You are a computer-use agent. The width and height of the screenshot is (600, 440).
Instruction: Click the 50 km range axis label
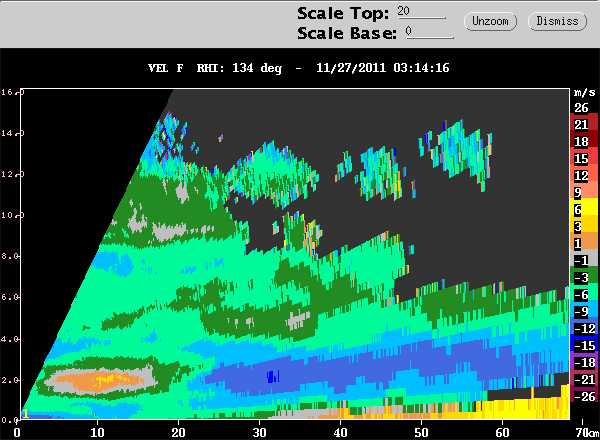421,433
